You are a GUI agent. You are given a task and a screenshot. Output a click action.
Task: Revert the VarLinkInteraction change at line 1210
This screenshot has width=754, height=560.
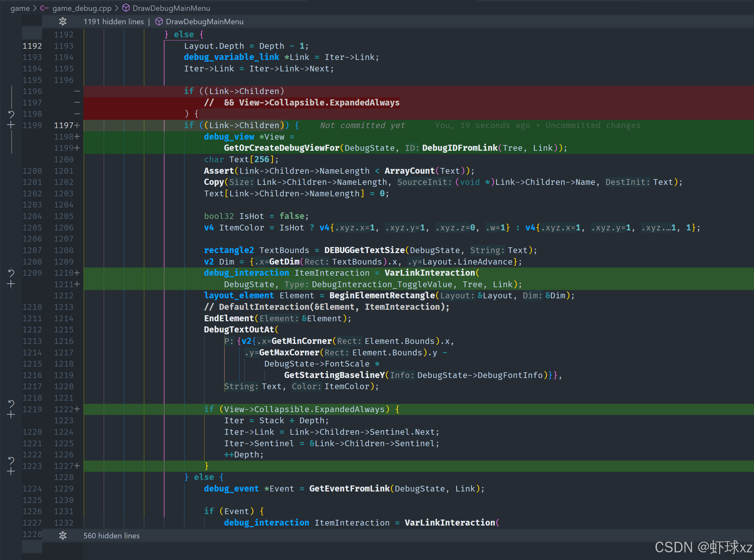coord(11,273)
